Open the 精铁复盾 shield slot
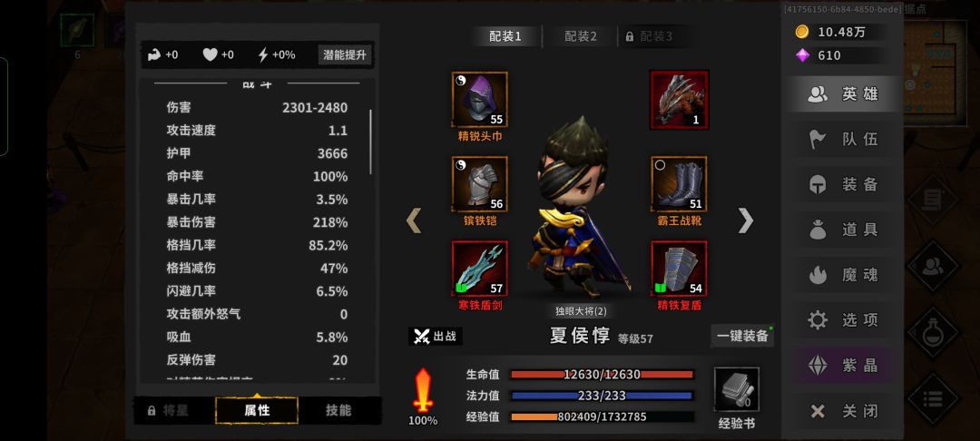This screenshot has width=980, height=441. [680, 269]
